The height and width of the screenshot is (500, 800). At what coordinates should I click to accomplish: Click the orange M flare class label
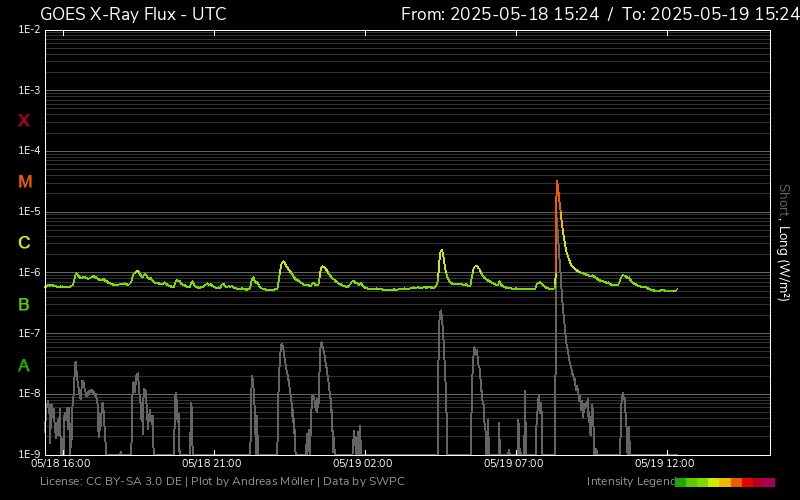point(25,182)
